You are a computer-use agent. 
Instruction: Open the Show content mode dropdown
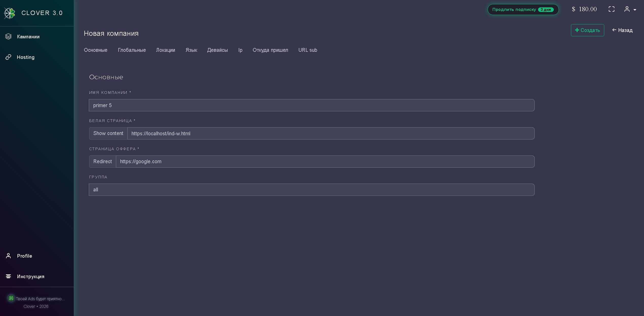click(x=108, y=134)
